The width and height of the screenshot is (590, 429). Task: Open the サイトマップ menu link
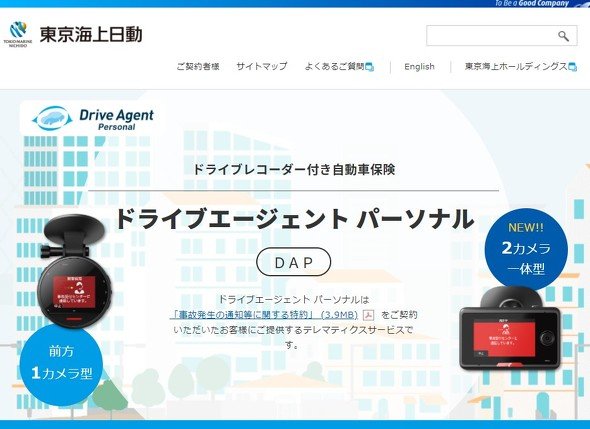click(x=262, y=67)
